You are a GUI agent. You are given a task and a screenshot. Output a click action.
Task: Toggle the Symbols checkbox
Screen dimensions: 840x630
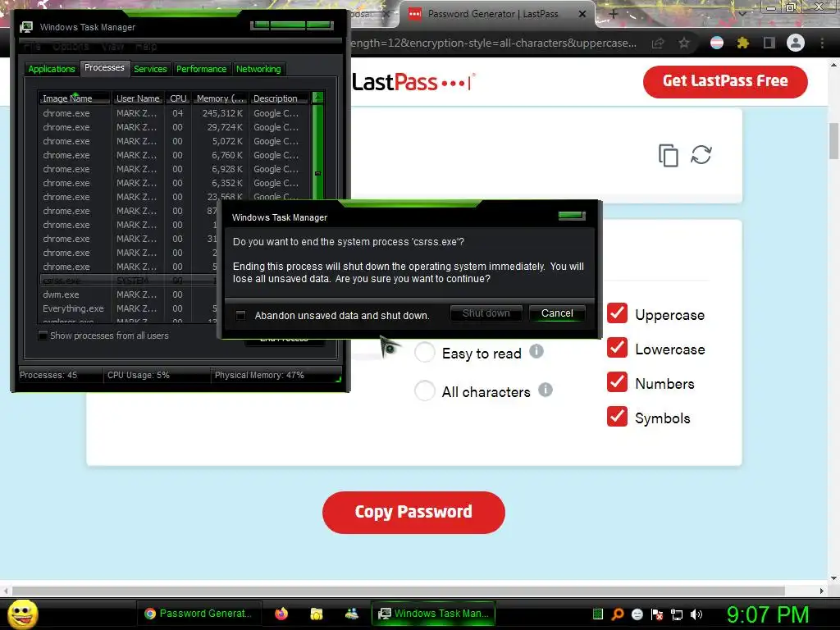[617, 416]
